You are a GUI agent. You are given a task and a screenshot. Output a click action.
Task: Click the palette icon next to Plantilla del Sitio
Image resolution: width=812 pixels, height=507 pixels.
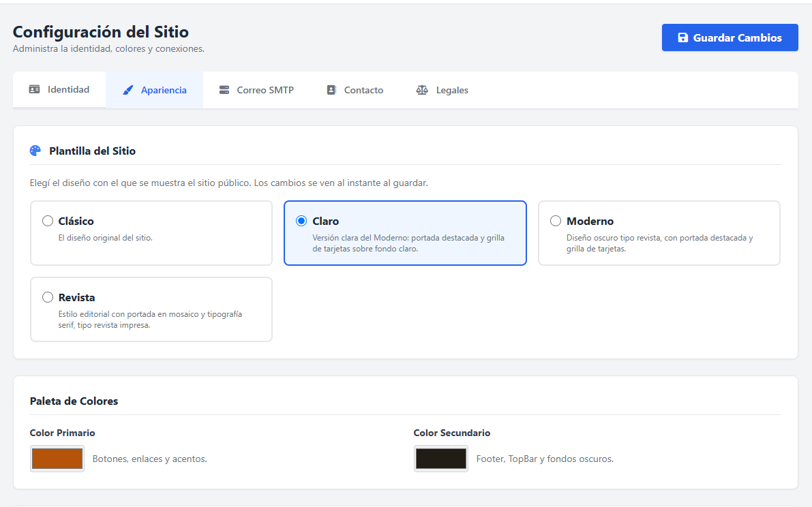pos(35,151)
